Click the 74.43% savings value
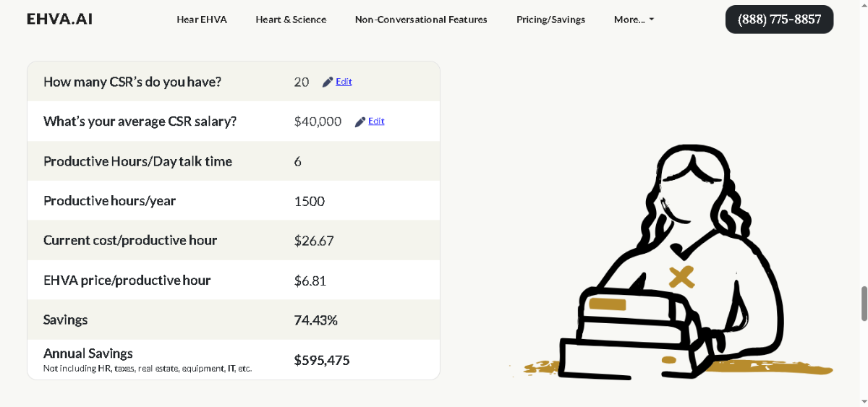This screenshot has width=868, height=407. pyautogui.click(x=315, y=320)
